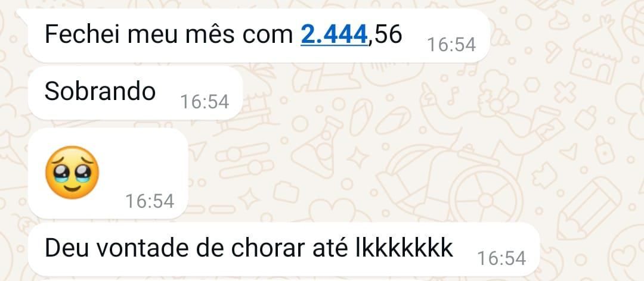
Task: Tap the steering wheel doodle in wallpaper
Action: pos(487,200)
